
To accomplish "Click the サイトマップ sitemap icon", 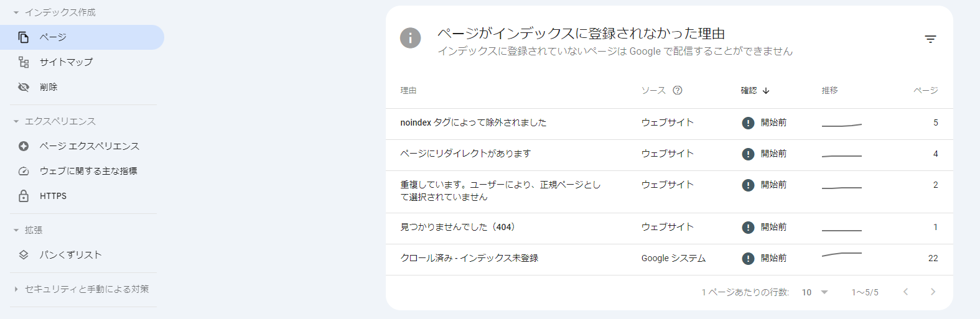I will (24, 62).
